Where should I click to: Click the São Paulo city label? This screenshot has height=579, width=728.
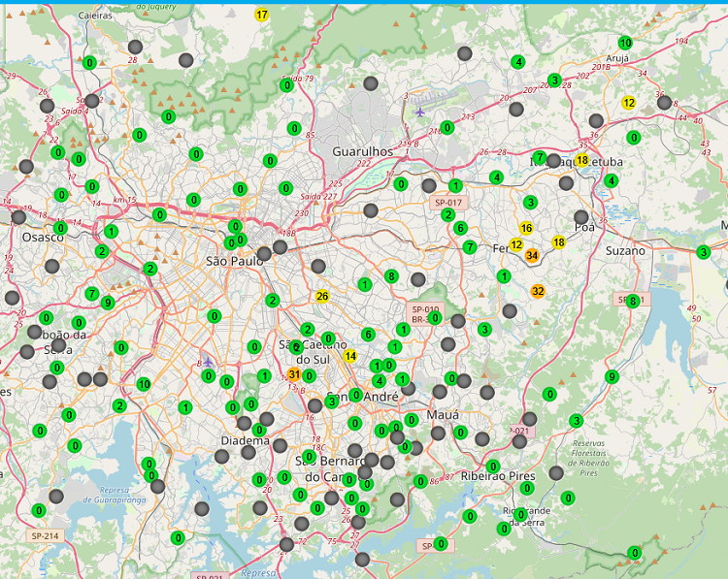click(x=235, y=261)
